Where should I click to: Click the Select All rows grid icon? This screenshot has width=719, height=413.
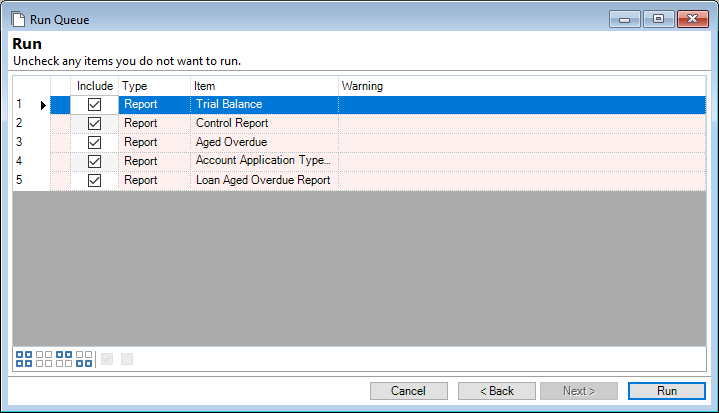tap(24, 359)
